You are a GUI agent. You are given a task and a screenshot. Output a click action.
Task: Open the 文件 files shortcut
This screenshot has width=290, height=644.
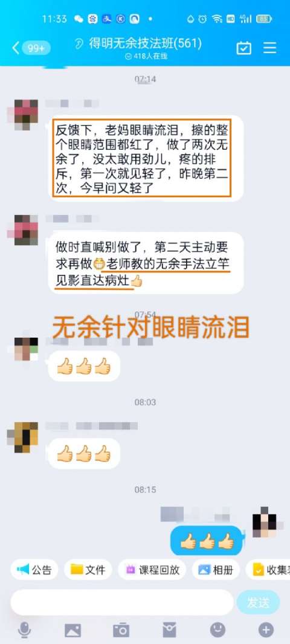click(88, 570)
